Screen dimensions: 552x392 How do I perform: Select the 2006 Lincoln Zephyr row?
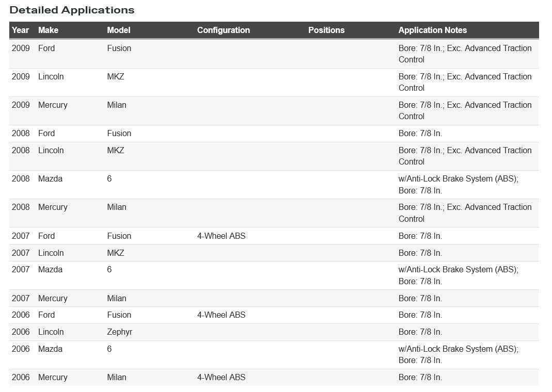click(x=274, y=332)
